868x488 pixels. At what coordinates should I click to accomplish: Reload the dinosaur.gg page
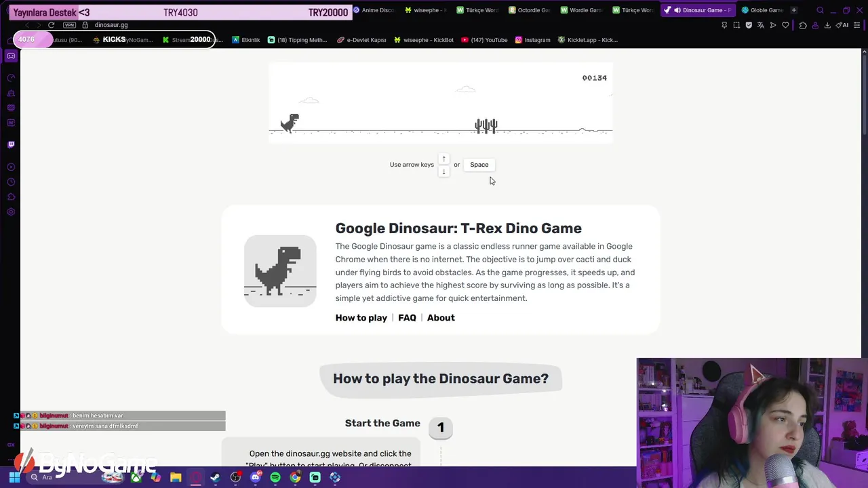[51, 25]
